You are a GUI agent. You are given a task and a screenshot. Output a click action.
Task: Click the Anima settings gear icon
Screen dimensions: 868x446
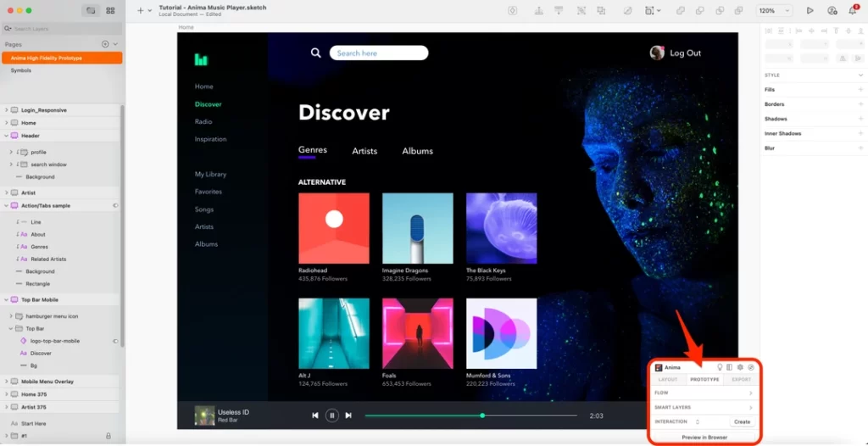pos(740,367)
